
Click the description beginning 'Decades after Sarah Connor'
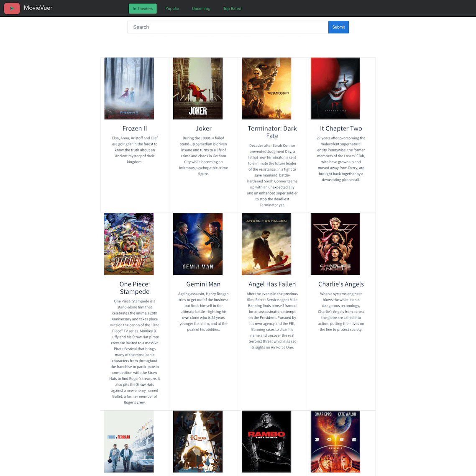(272, 175)
